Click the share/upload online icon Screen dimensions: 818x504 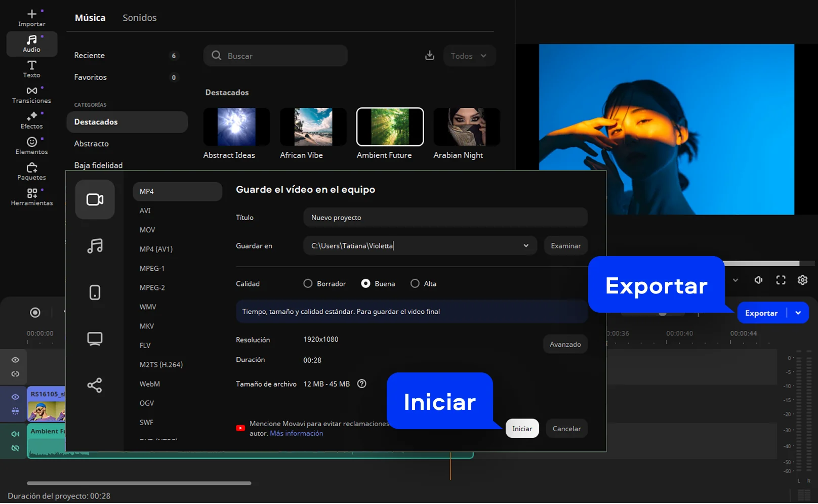pos(95,385)
